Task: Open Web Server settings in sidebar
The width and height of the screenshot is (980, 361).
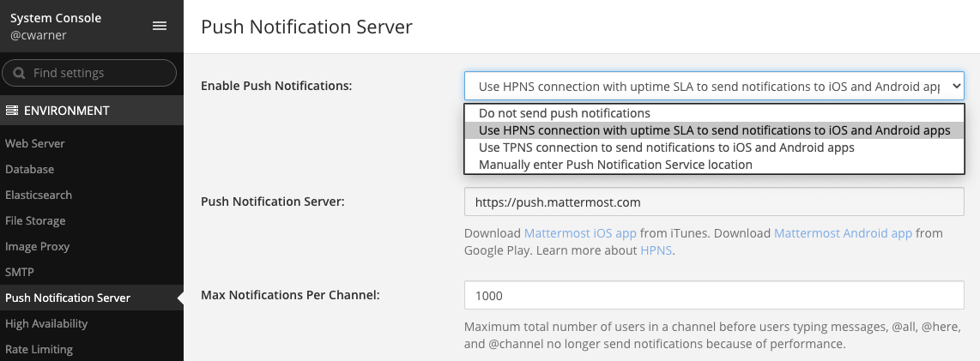Action: [35, 143]
